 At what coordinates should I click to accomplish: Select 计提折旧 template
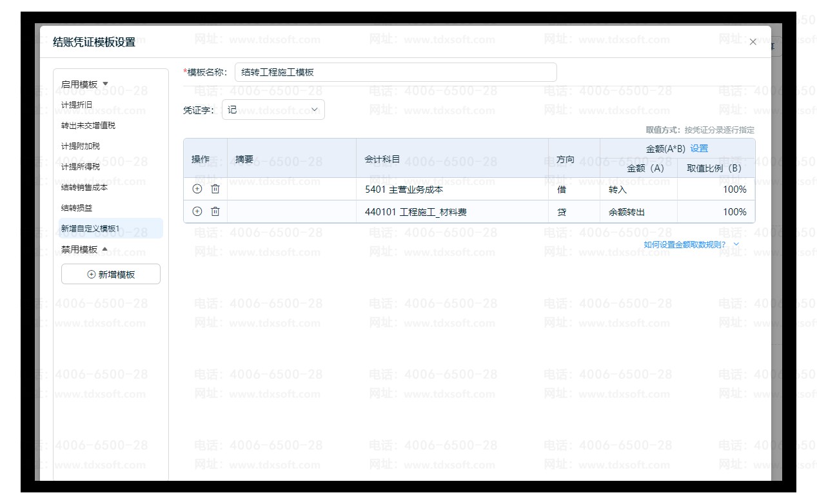77,104
